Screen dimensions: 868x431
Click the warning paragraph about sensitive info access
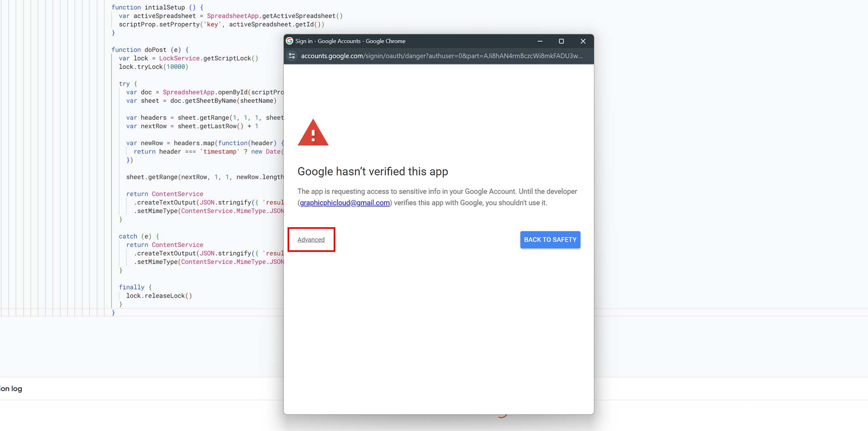(x=437, y=197)
